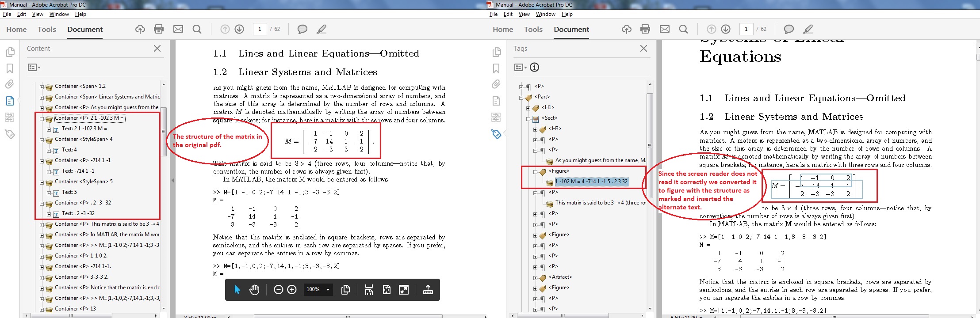Go to previous page in left window

225,29
